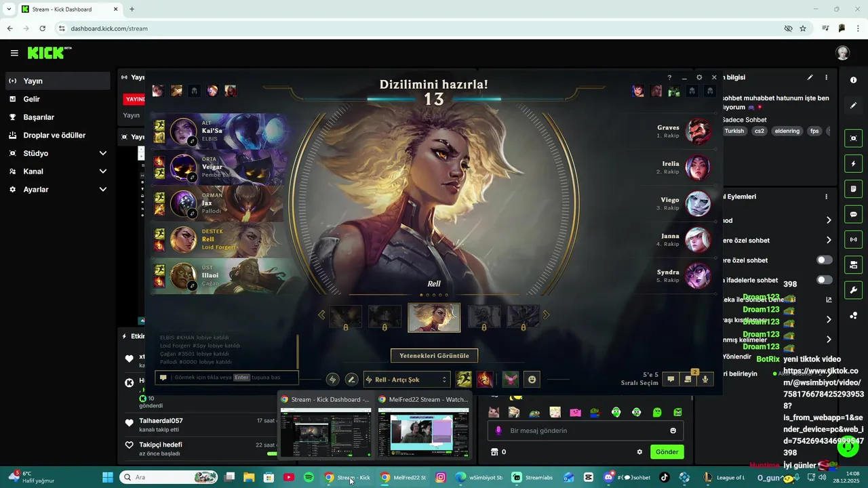Open Başarılar in the sidebar
The width and height of the screenshot is (868, 488).
click(58, 117)
